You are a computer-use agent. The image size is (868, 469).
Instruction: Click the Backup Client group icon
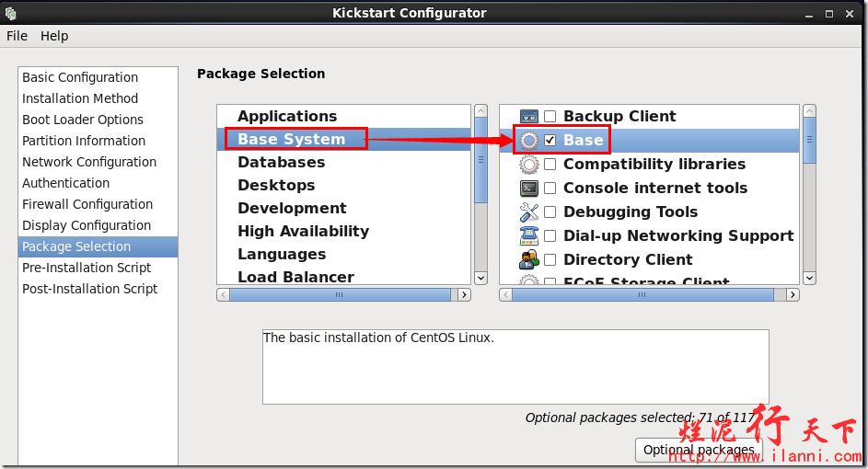pyautogui.click(x=529, y=117)
